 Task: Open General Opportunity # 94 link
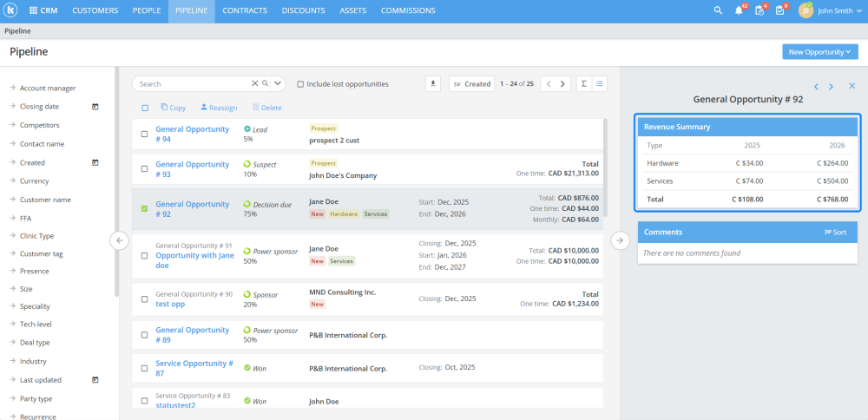pos(192,134)
